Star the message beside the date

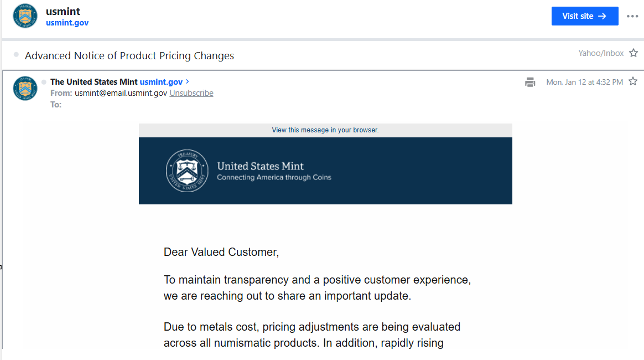[633, 81]
